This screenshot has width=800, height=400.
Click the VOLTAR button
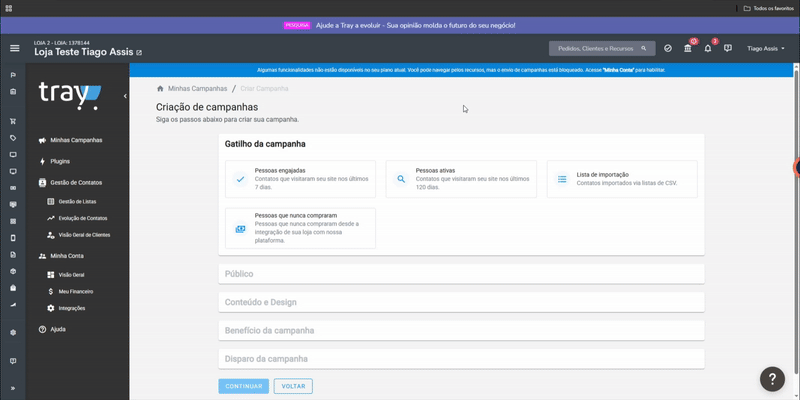coord(293,386)
